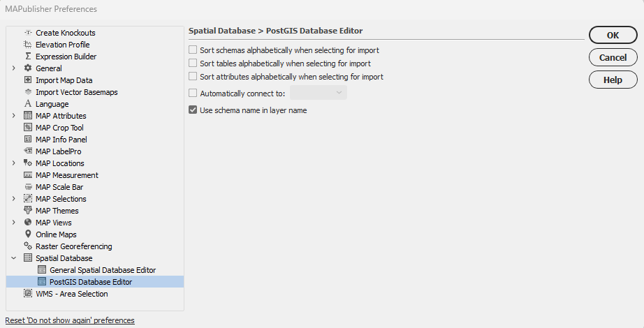Click the WMS - Area Selection icon
The width and height of the screenshot is (644, 328).
point(28,294)
